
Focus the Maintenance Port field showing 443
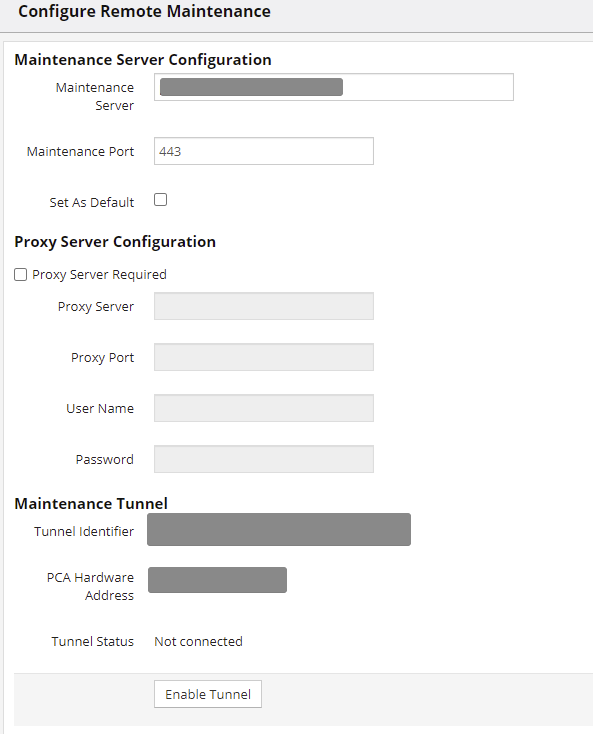click(x=264, y=151)
